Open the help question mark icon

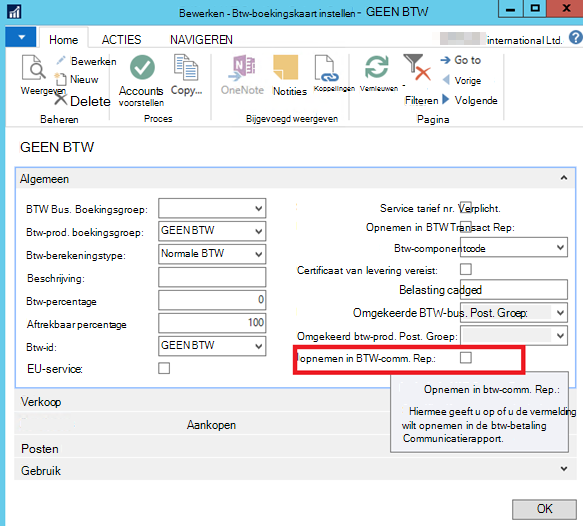(x=576, y=38)
